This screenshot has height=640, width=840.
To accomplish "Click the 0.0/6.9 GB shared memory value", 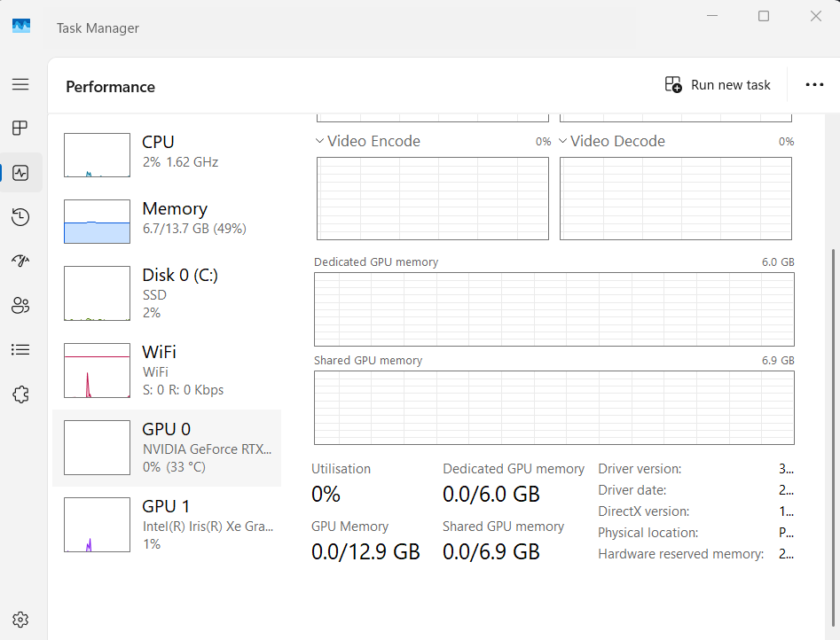I will (x=491, y=551).
